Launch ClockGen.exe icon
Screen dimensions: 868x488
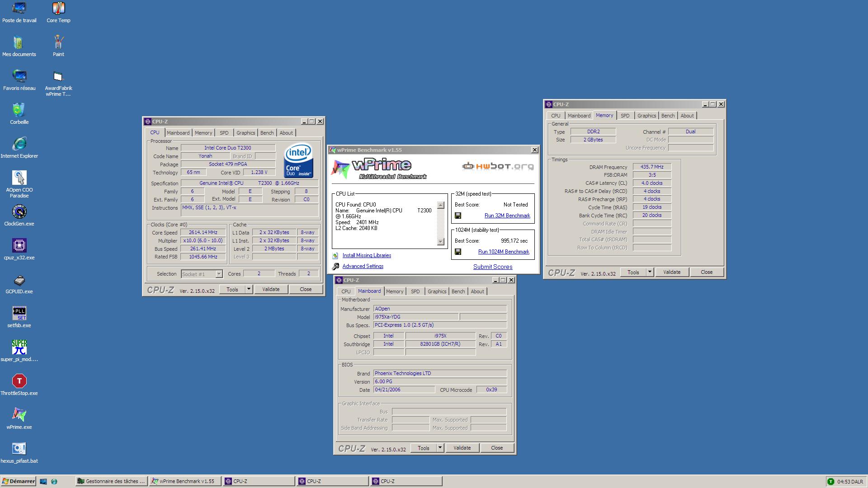[19, 216]
